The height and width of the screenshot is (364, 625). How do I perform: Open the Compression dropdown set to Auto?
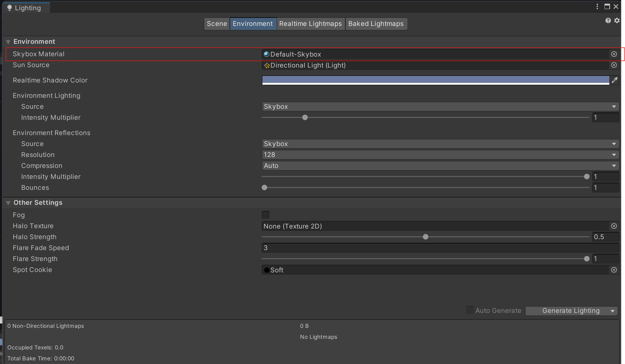440,166
